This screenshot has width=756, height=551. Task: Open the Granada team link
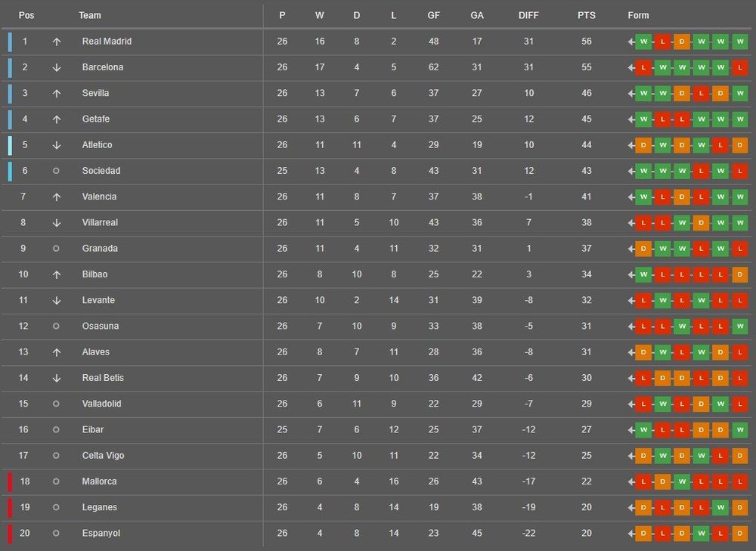(x=99, y=249)
